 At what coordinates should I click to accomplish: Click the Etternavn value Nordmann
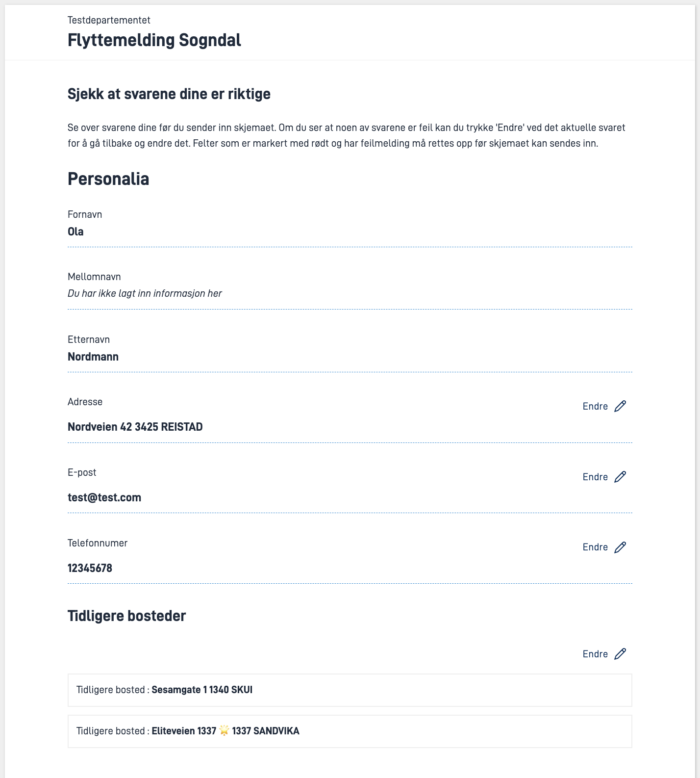click(x=93, y=357)
